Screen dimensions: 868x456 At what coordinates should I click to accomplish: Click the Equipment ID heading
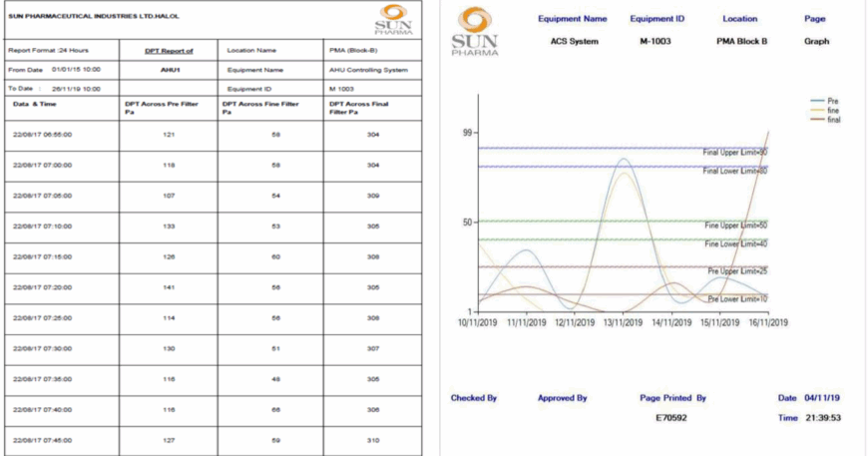(x=656, y=19)
